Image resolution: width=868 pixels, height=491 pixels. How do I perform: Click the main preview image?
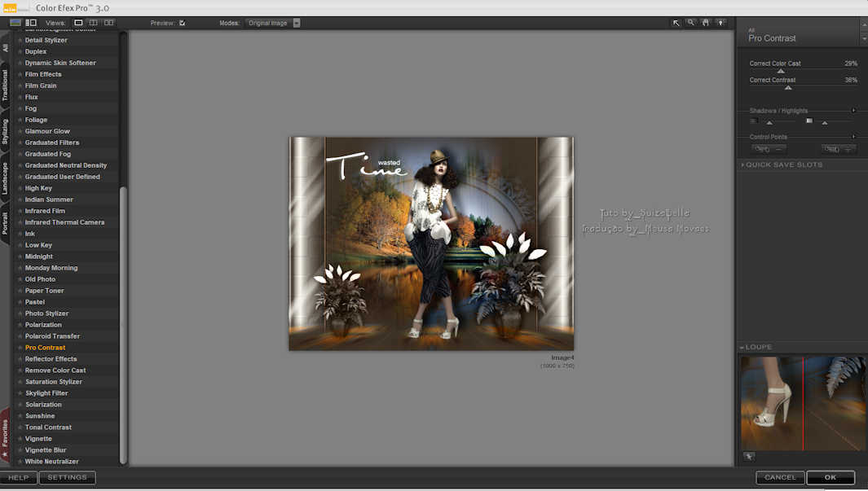pos(431,243)
